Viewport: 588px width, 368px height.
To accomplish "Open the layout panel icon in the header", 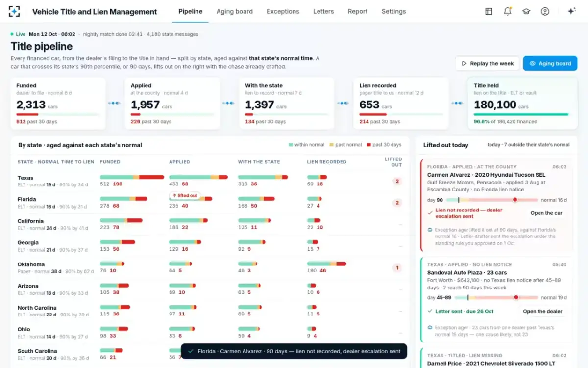I will click(x=489, y=11).
